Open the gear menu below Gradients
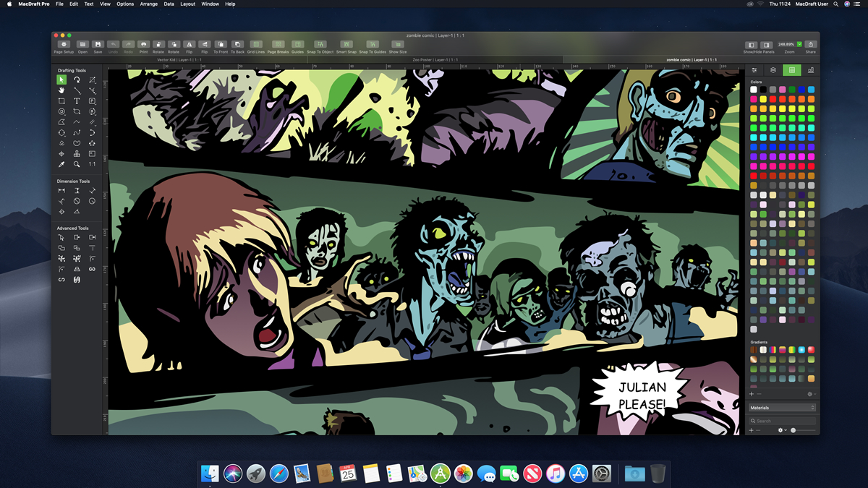Viewport: 868px width, 488px height. tap(810, 394)
